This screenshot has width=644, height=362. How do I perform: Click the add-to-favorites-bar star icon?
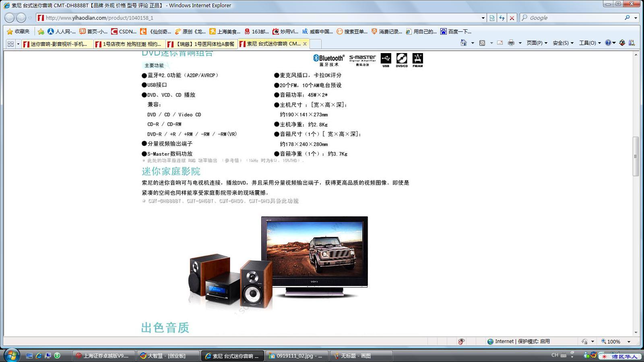[x=41, y=31]
